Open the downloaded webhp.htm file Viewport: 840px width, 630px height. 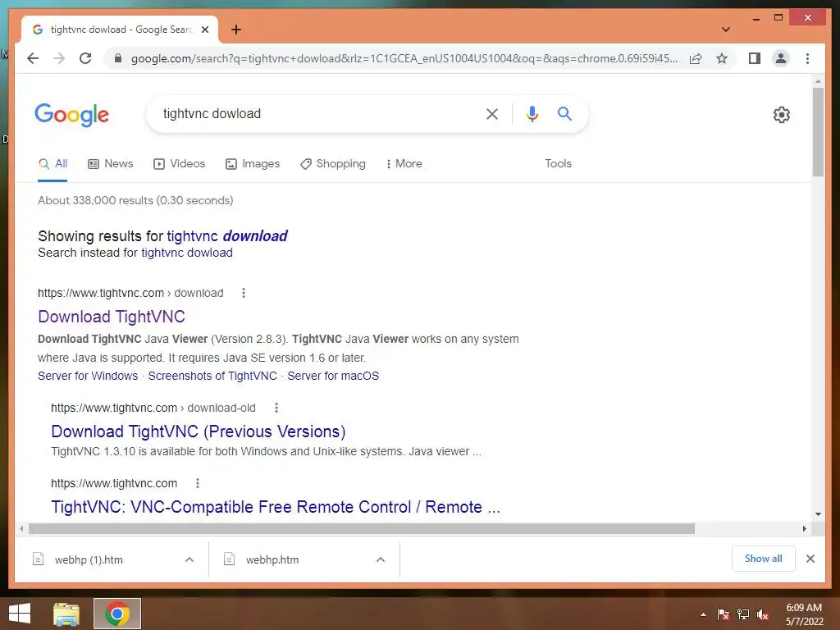pos(272,559)
